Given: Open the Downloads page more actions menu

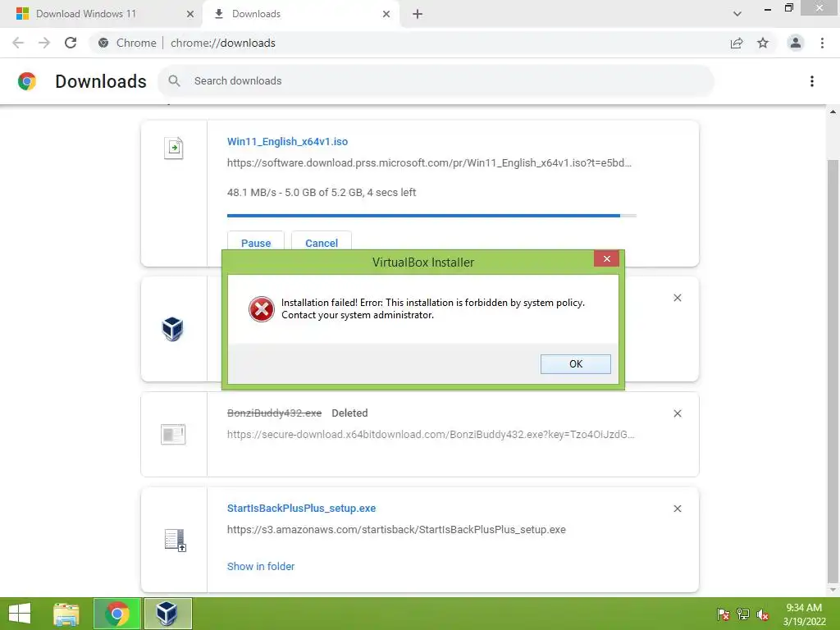Looking at the screenshot, I should pyautogui.click(x=811, y=81).
